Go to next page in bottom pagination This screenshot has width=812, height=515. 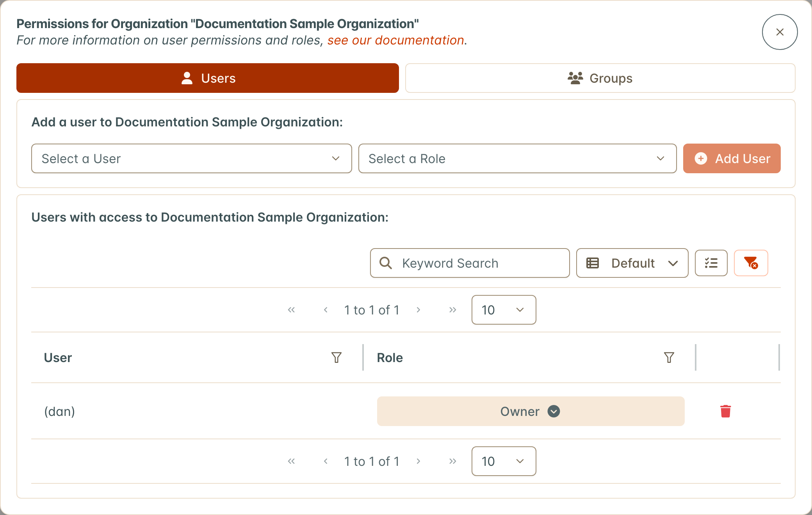tap(418, 461)
